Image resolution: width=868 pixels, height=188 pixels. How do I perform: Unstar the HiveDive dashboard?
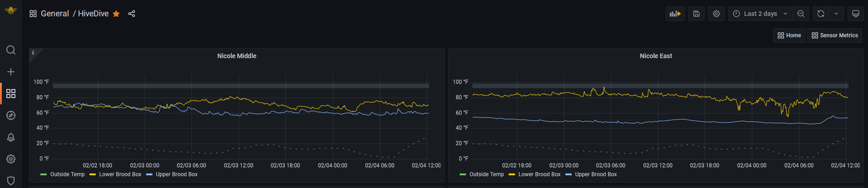(116, 14)
